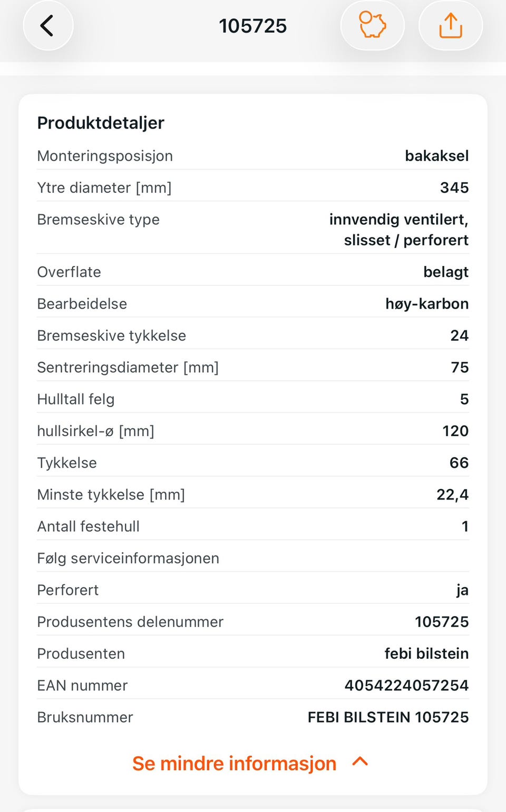Viewport: 506px width, 812px height.
Task: Select the Monteringsposisjon bakaksel row
Action: coord(253,156)
